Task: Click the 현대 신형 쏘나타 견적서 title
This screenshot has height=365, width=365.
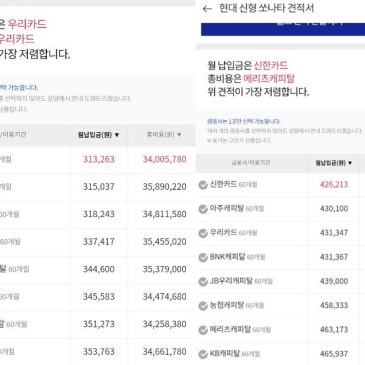Action: pos(266,8)
